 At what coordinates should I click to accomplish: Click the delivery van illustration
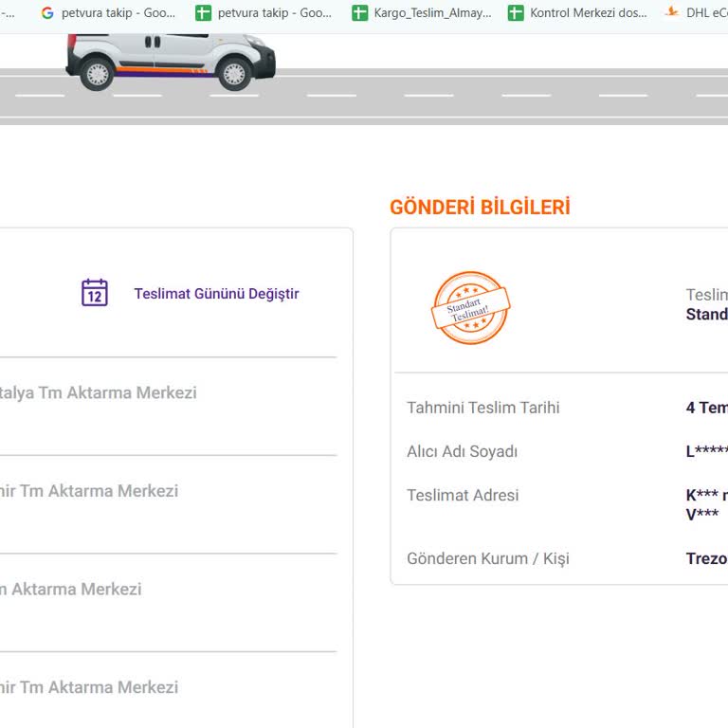pyautogui.click(x=171, y=62)
